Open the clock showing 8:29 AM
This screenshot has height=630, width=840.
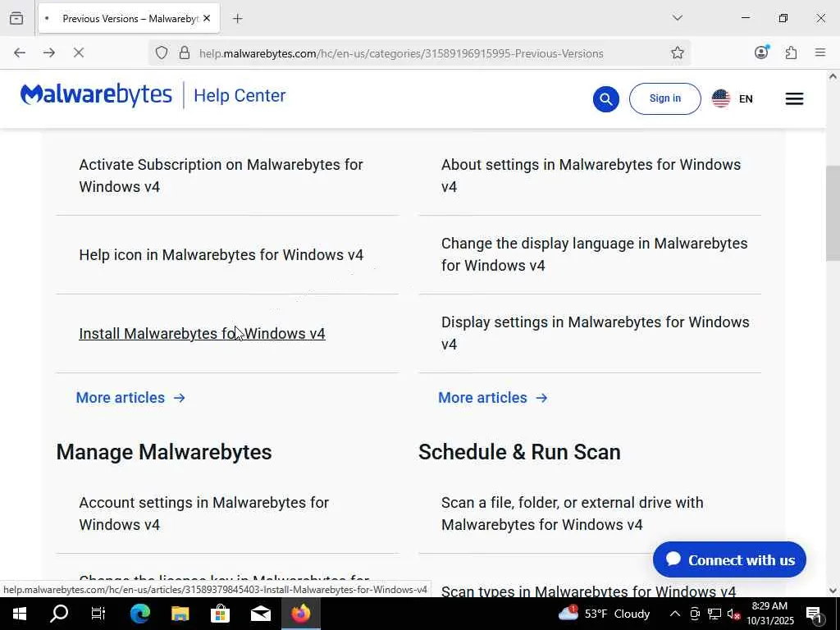pyautogui.click(x=769, y=614)
